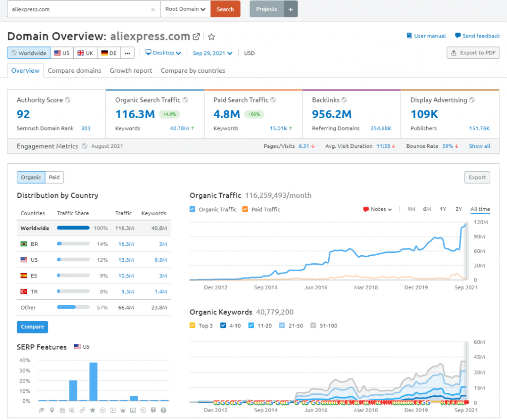The height and width of the screenshot is (420, 507).
Task: Expand the Notes dropdown
Action: 378,209
